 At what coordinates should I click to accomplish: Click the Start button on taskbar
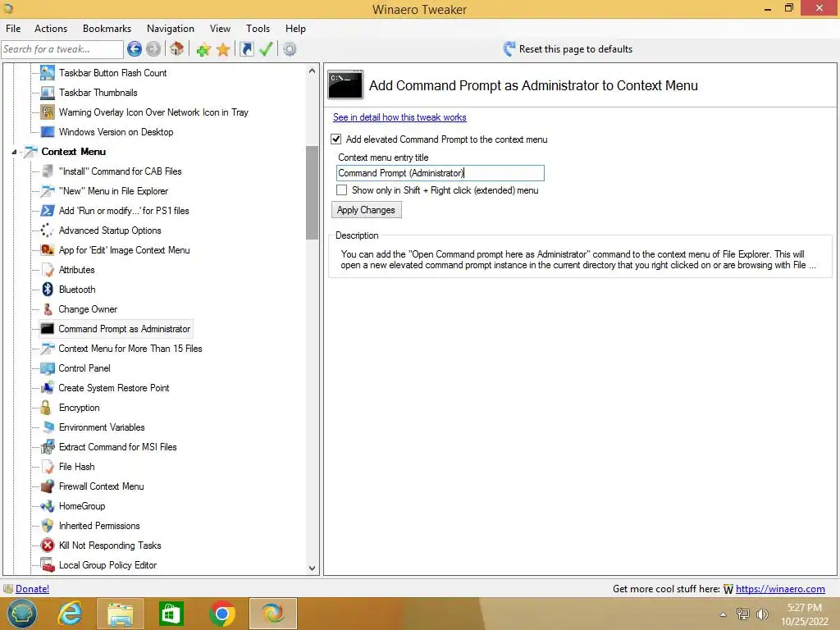(21, 614)
